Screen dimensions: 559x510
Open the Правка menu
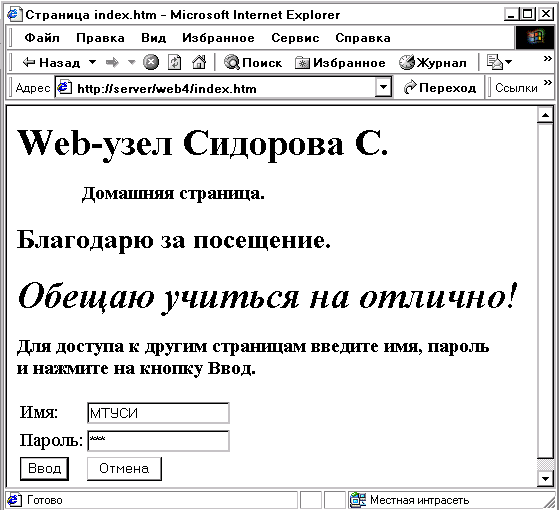101,38
